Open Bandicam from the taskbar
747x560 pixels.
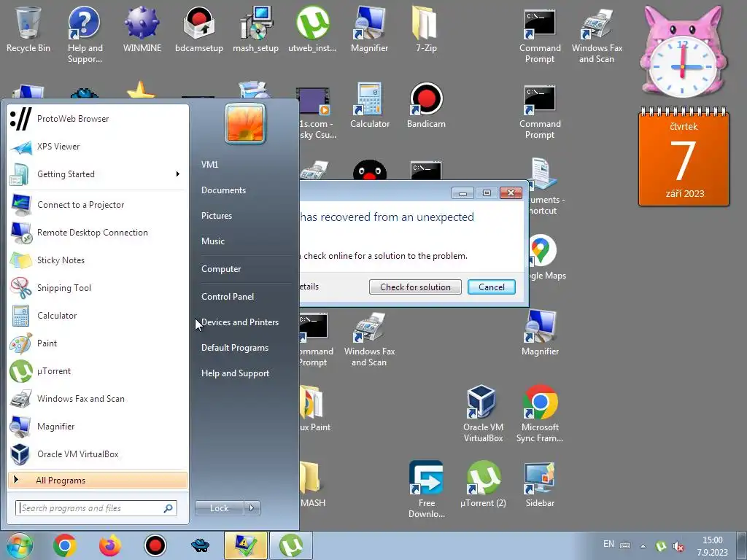point(155,545)
